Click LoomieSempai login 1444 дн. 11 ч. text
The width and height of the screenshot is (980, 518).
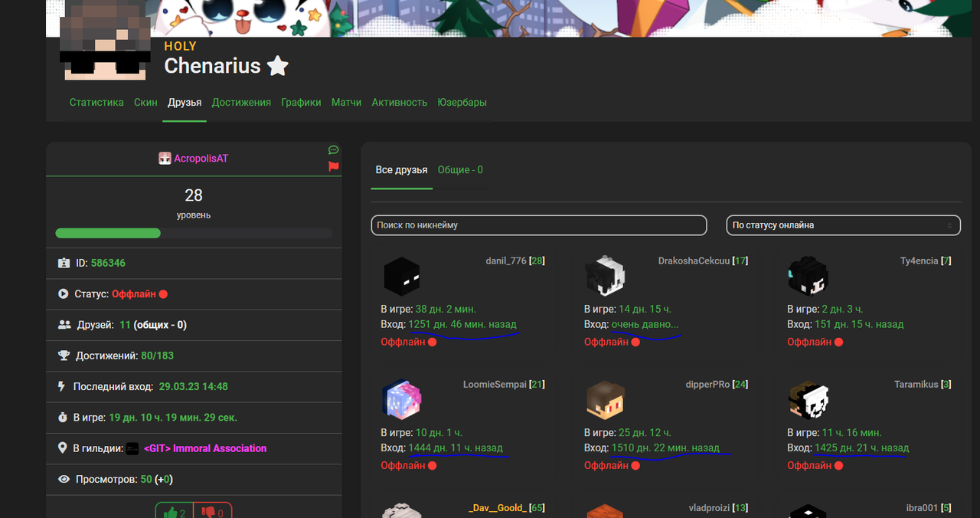(x=456, y=448)
